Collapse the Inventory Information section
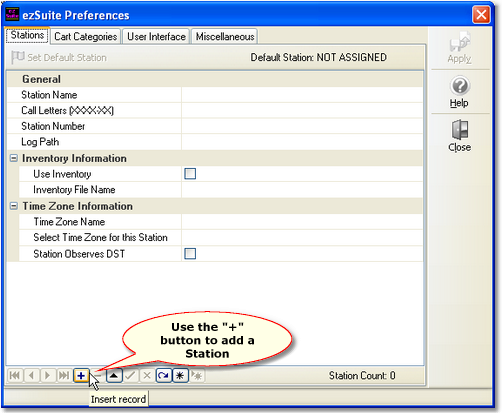Image resolution: width=502 pixels, height=415 pixels. (14, 158)
